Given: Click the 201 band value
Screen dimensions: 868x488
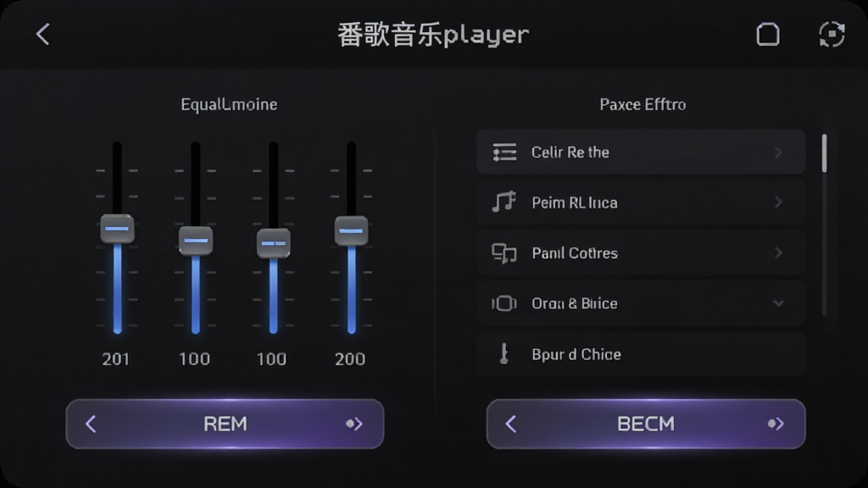Looking at the screenshot, I should pyautogui.click(x=115, y=359).
